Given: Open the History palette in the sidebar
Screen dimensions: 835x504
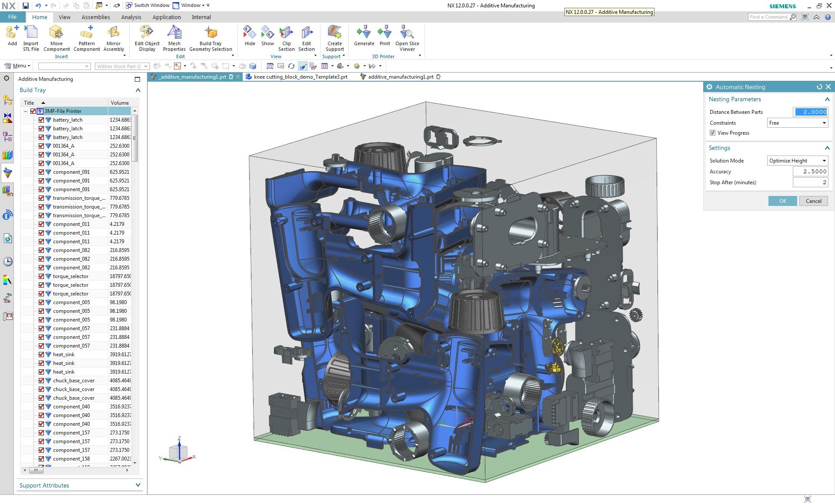Looking at the screenshot, I should [7, 262].
